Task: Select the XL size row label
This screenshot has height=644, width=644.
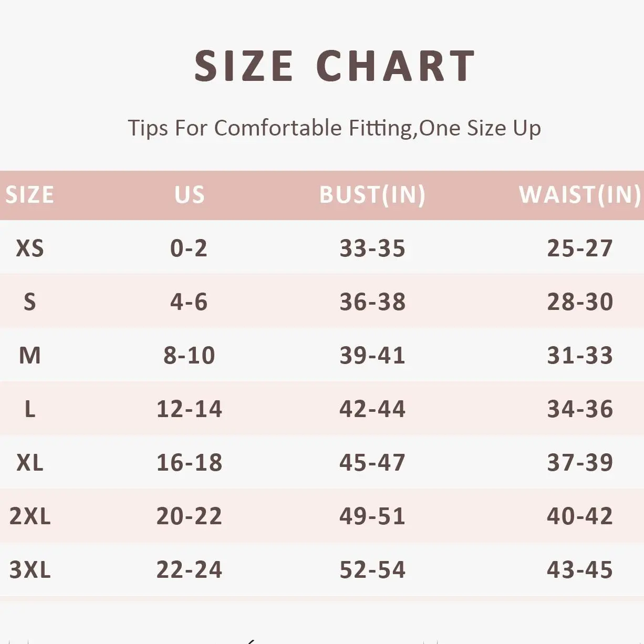Action: click(30, 463)
